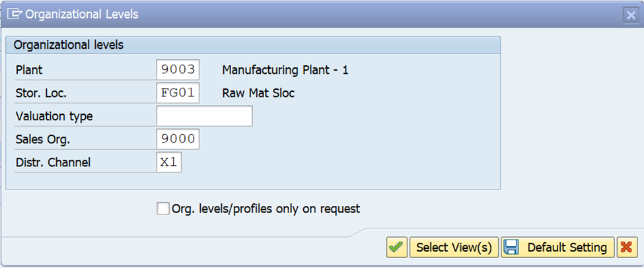
Task: Click the Sales Org. label
Action: (x=42, y=139)
